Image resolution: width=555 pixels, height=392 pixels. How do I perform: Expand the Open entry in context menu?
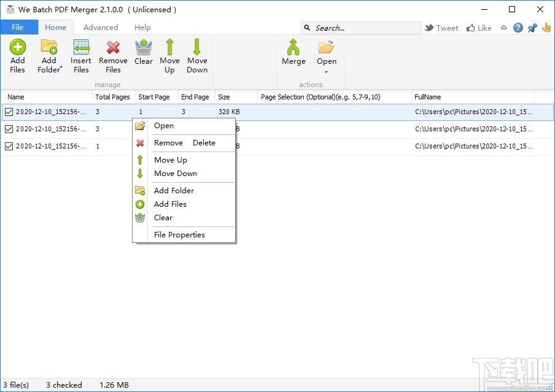tap(164, 126)
